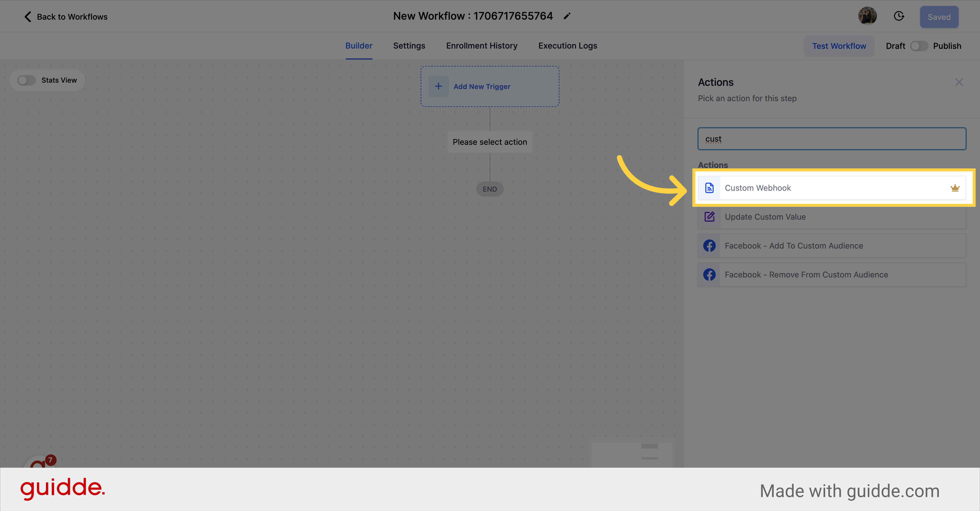Choose Facebook - Add To Custom Audience
Image resolution: width=980 pixels, height=511 pixels.
click(x=831, y=246)
